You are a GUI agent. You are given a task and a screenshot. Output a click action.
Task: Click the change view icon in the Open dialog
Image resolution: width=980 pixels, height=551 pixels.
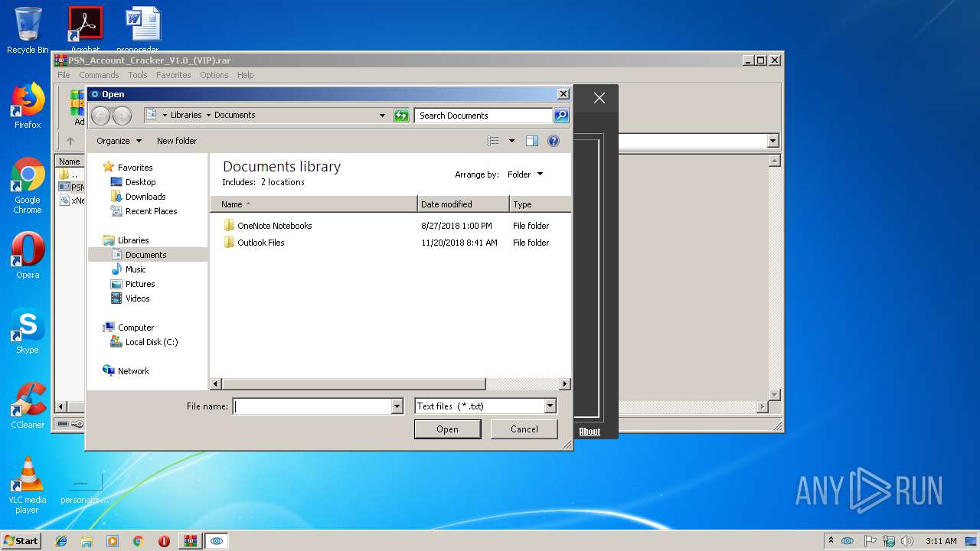click(x=493, y=141)
